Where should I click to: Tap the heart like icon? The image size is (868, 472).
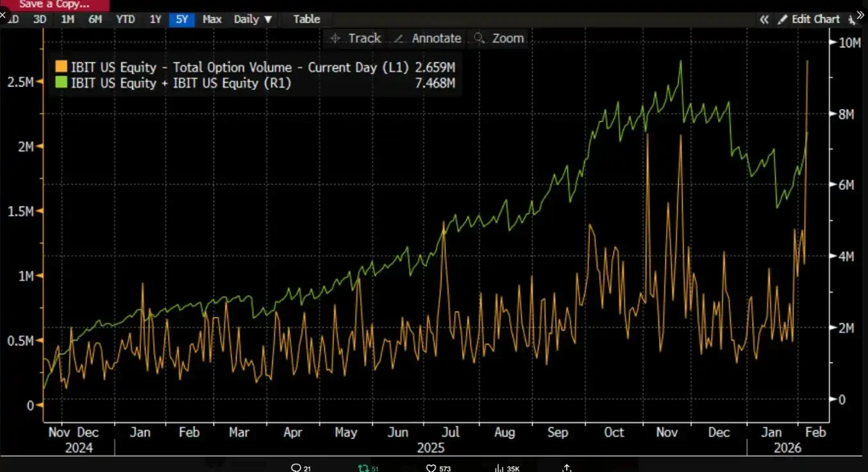pos(433,468)
